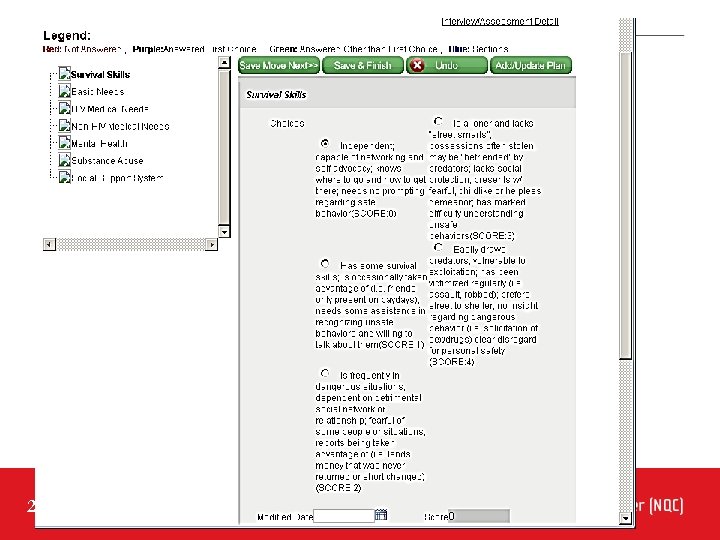The width and height of the screenshot is (720, 540).
Task: Select the loner lacks street smarts (SCORE:3) radio button
Action: coord(438,121)
